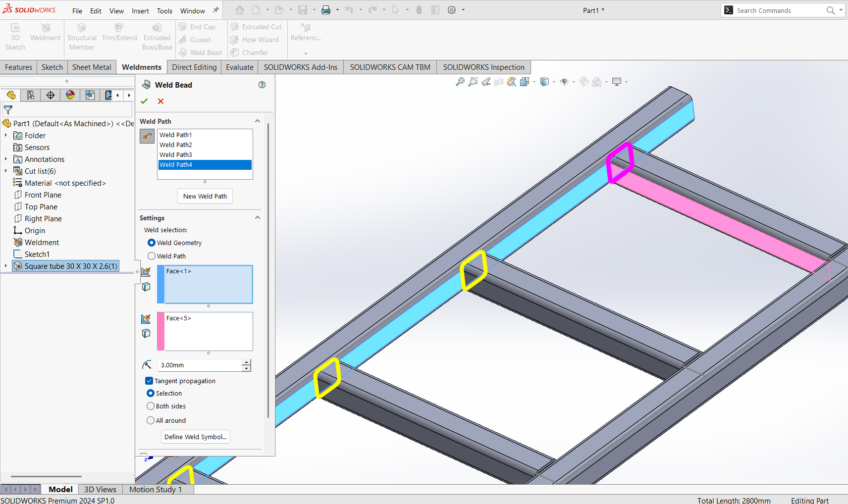Open Weld Bead help icon
The width and height of the screenshot is (848, 504).
(262, 85)
